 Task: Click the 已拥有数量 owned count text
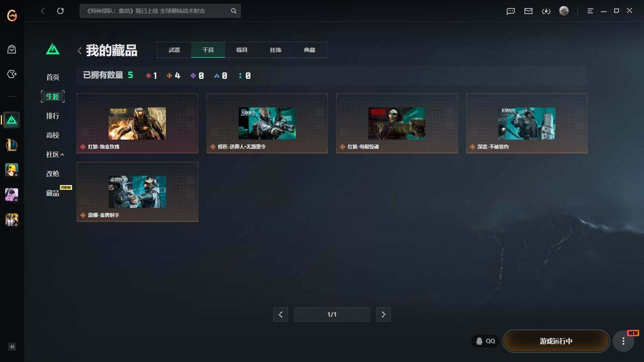[103, 75]
